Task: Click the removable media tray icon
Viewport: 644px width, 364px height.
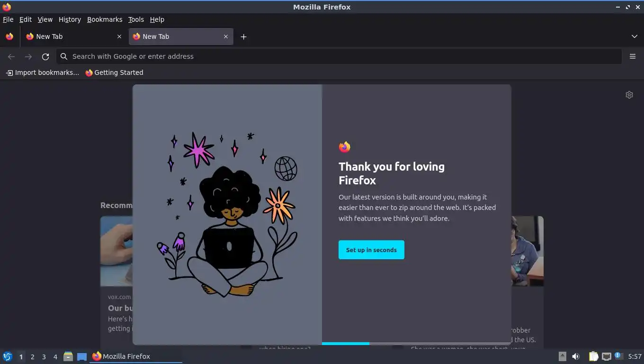Action: click(x=562, y=356)
